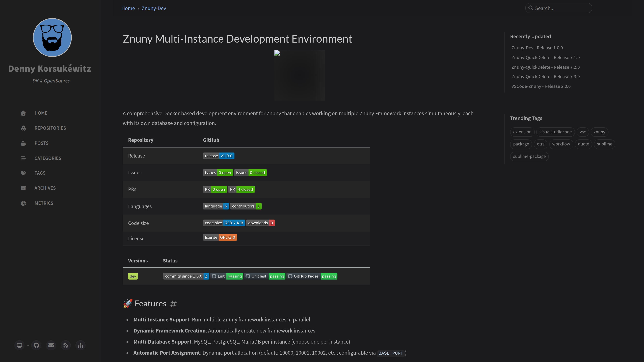Open Znuny-Dev - Release 1.0.0 post

coord(537,48)
